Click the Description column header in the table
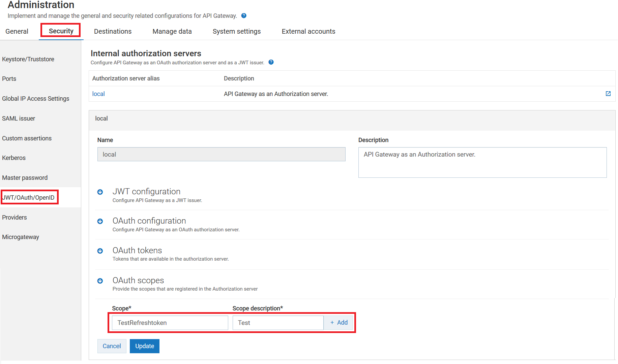 point(239,78)
